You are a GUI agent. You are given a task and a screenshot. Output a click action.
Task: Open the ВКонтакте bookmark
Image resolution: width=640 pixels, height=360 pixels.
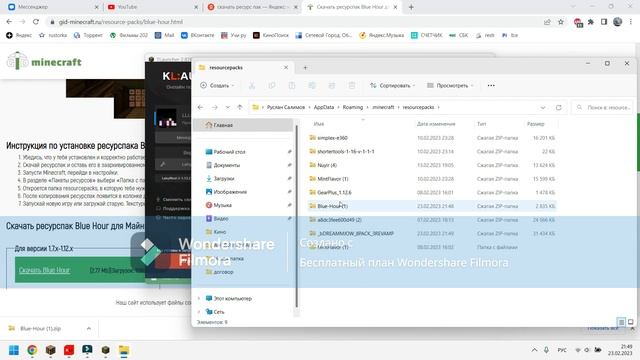(x=198, y=36)
